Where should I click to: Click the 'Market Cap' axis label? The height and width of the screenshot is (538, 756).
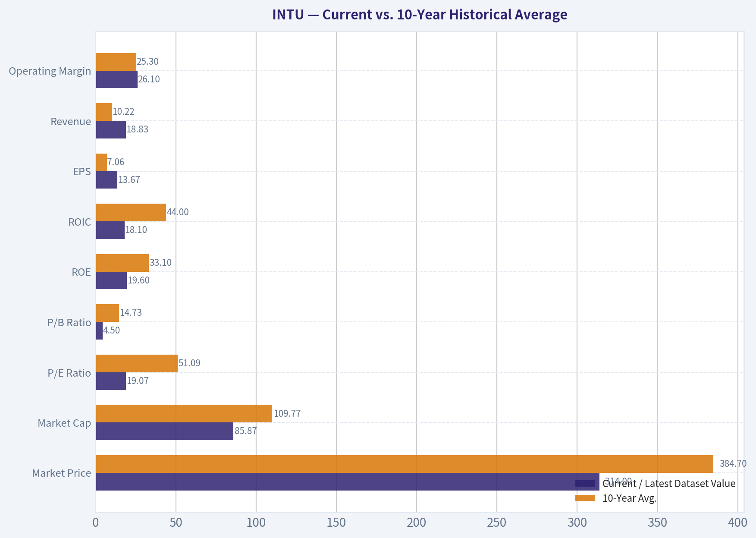tap(64, 423)
